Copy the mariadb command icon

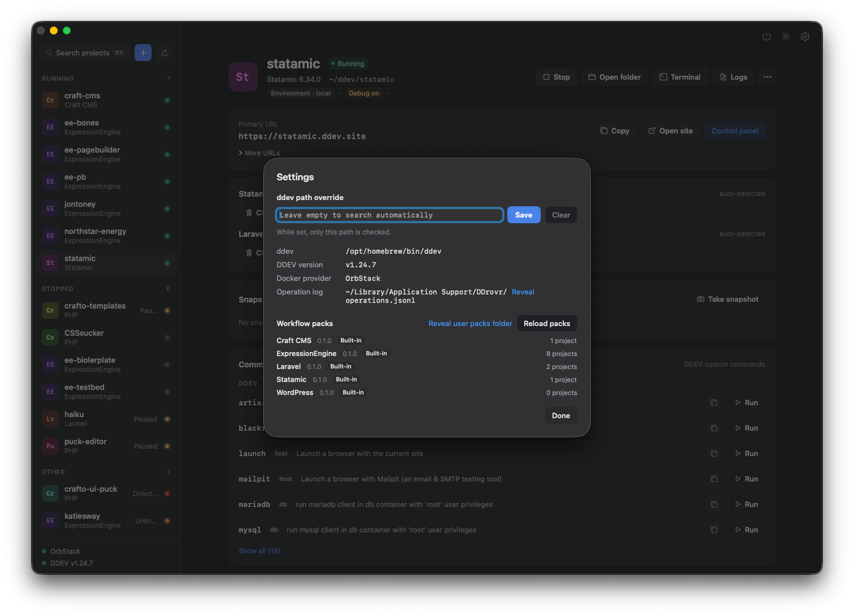714,505
